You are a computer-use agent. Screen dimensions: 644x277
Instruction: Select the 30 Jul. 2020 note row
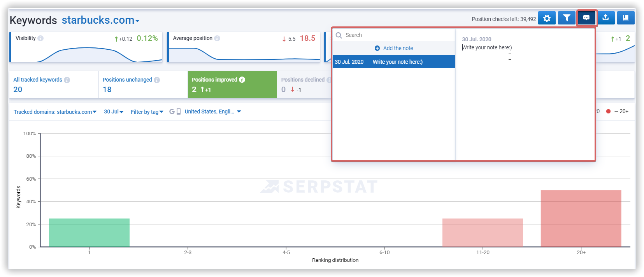pos(394,62)
